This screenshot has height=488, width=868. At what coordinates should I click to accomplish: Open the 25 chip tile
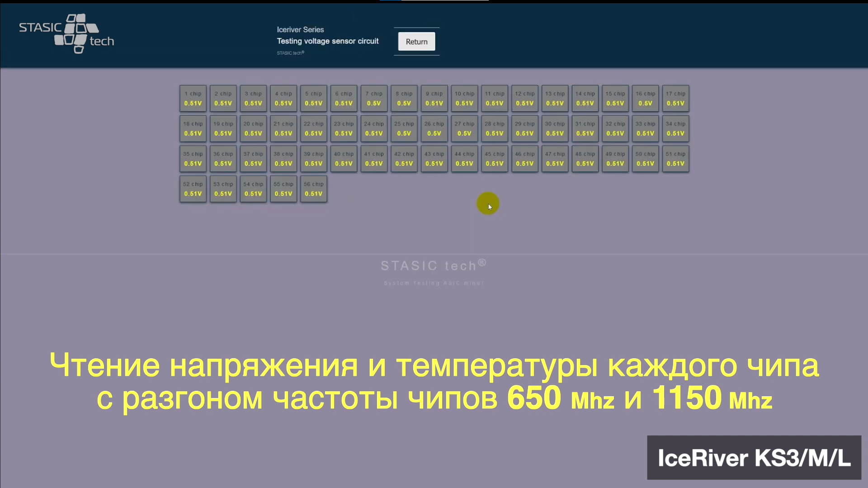pyautogui.click(x=404, y=129)
